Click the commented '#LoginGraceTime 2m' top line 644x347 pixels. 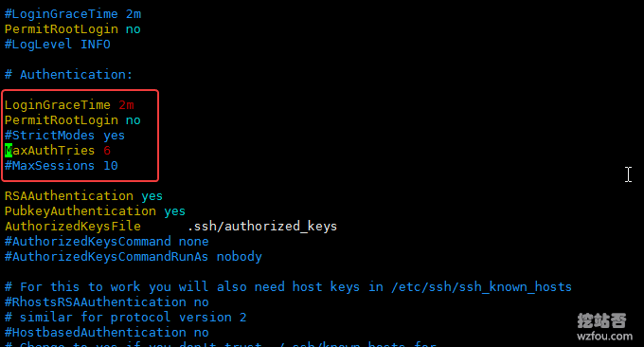pos(73,14)
